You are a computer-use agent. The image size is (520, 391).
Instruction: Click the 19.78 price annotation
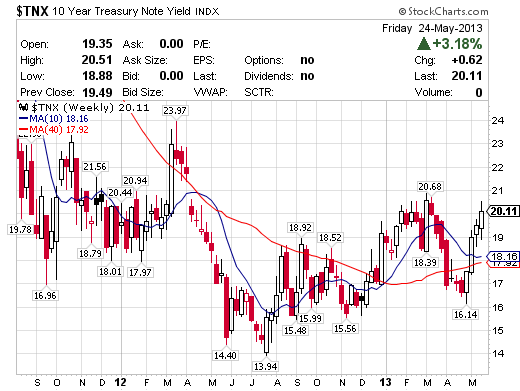20,229
